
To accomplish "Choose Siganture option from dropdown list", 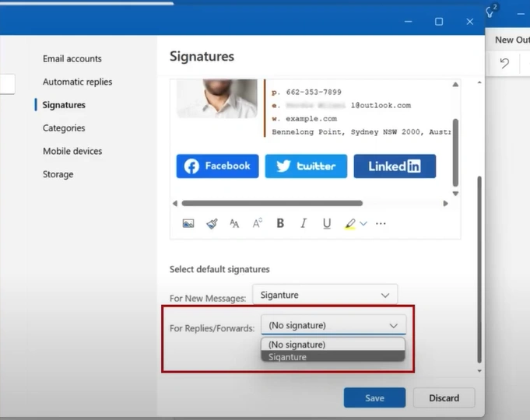I will tap(333, 356).
